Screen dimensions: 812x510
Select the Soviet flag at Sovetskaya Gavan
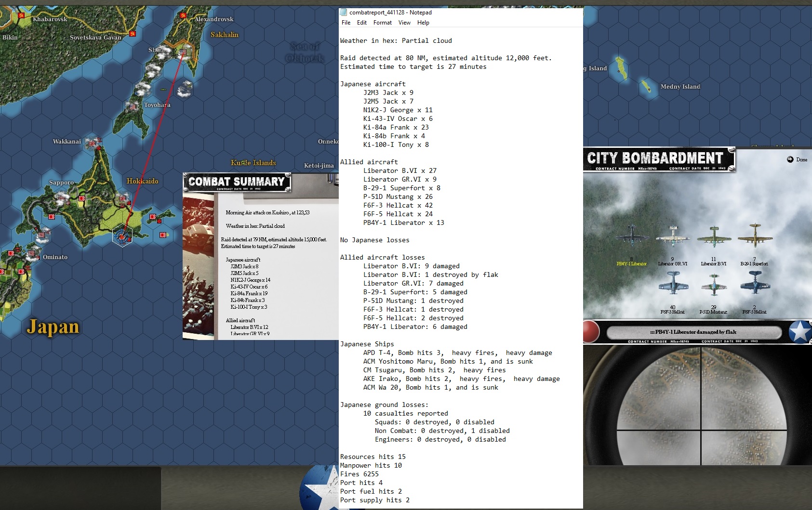(133, 34)
